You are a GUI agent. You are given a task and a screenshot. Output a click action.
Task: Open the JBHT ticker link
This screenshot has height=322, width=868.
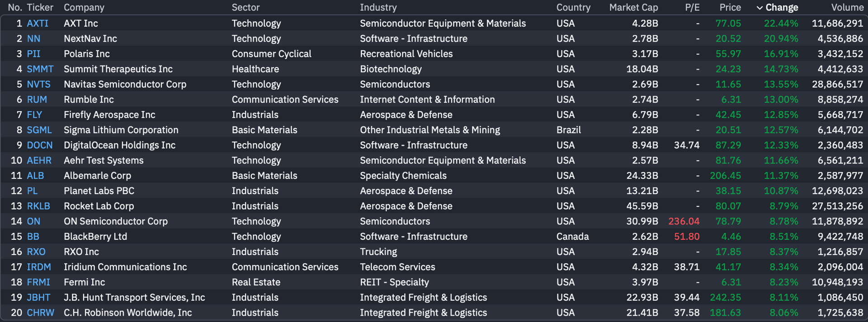click(38, 298)
